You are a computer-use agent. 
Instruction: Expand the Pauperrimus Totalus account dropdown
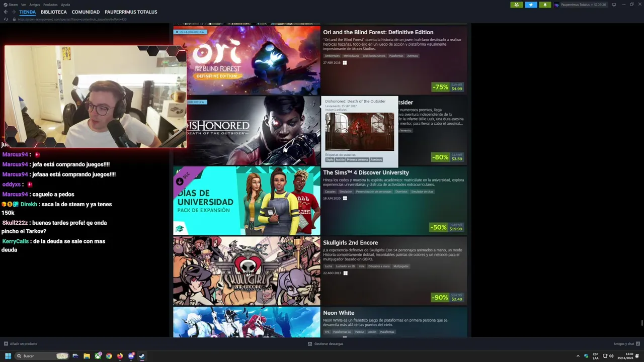584,5
